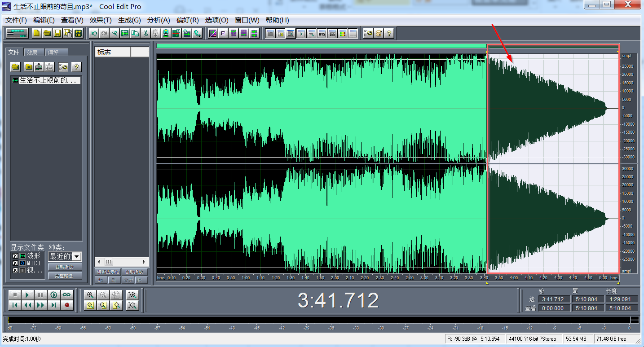
Task: Click the 完整路径 button
Action: click(x=65, y=276)
